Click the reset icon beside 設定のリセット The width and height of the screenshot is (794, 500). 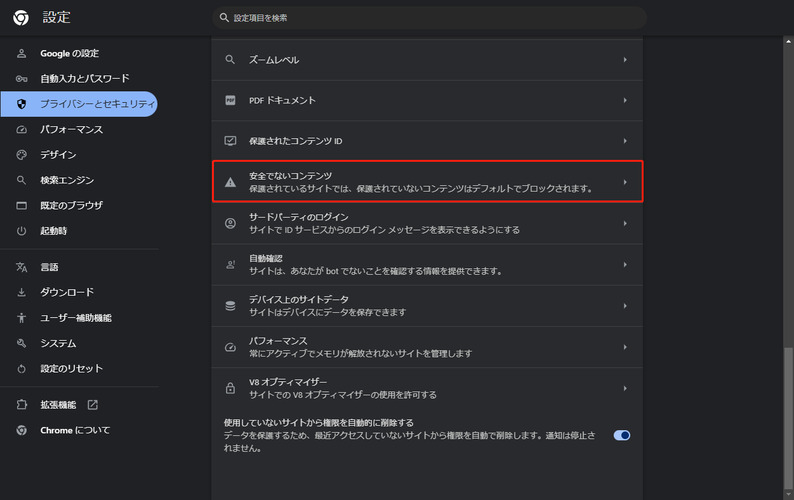click(x=21, y=369)
